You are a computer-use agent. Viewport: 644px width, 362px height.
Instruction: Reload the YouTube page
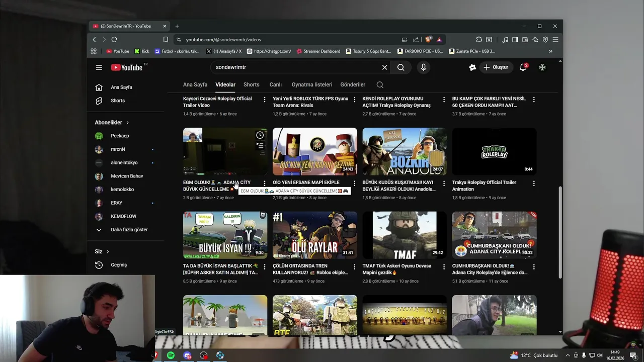[x=114, y=40]
